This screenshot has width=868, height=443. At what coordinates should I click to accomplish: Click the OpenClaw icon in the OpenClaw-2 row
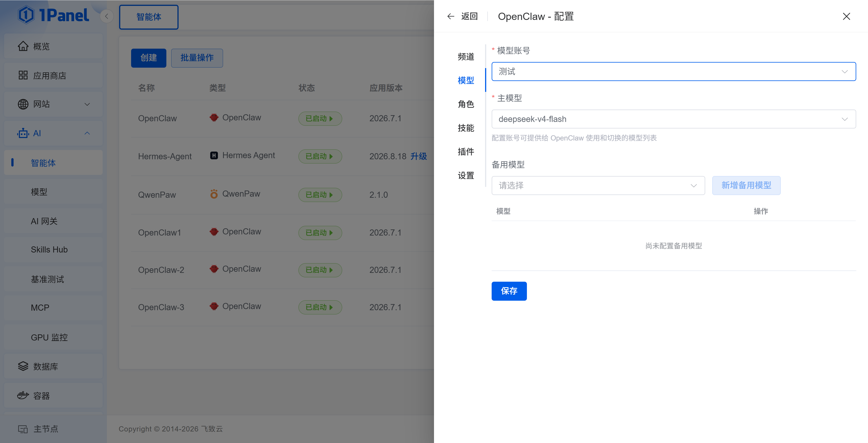pos(214,269)
